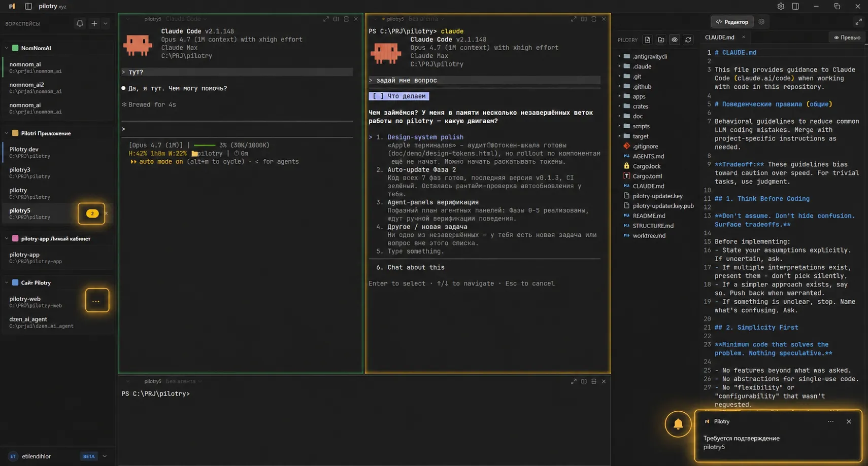This screenshot has width=868, height=466.
Task: Open app settings gear in title bar
Action: 781,6
